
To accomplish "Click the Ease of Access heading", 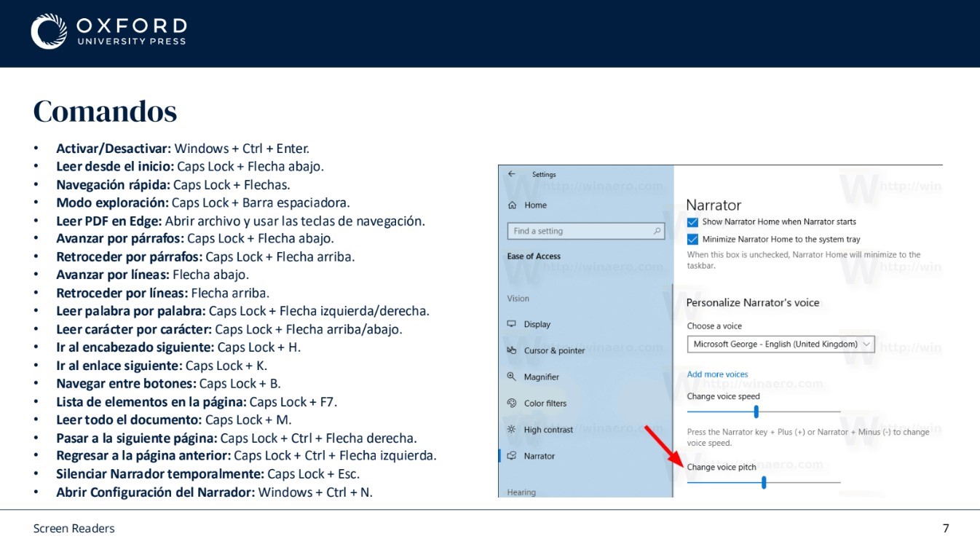I will tap(534, 256).
